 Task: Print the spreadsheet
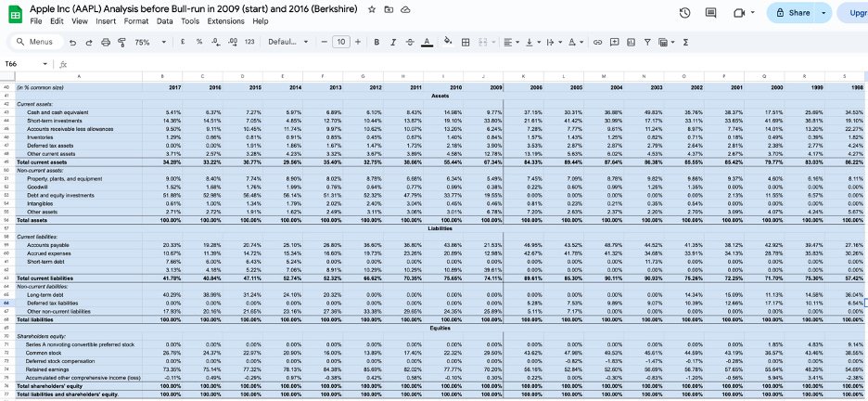[106, 42]
